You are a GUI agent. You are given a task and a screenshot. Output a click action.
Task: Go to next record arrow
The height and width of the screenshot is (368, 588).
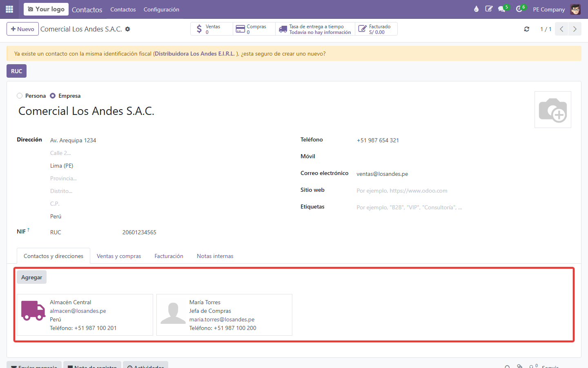coord(575,29)
